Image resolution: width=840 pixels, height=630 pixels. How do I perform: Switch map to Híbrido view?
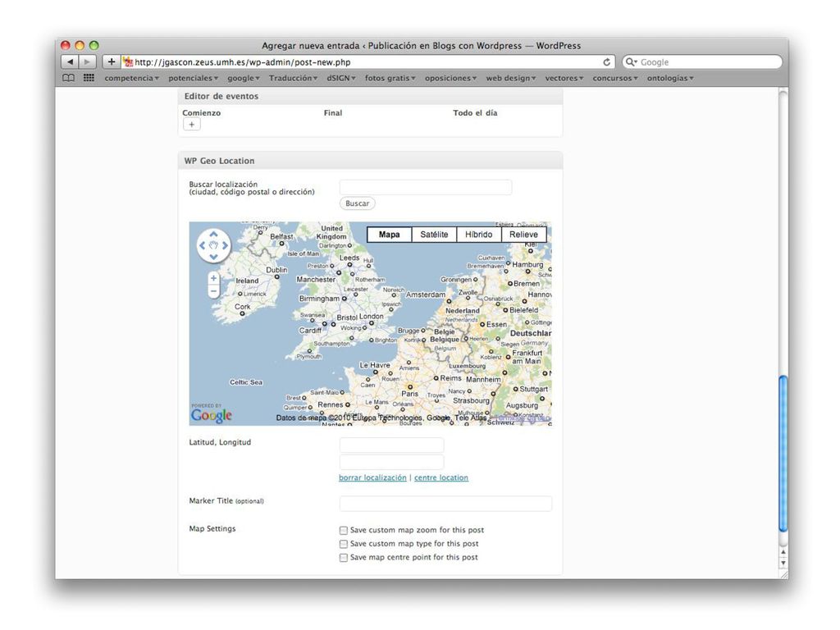click(479, 235)
